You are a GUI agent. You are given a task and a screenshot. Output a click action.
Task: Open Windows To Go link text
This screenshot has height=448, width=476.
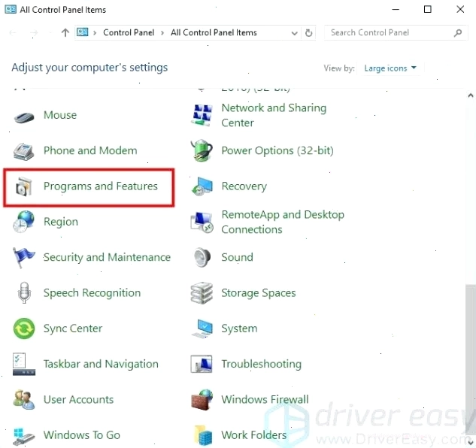pyautogui.click(x=82, y=435)
